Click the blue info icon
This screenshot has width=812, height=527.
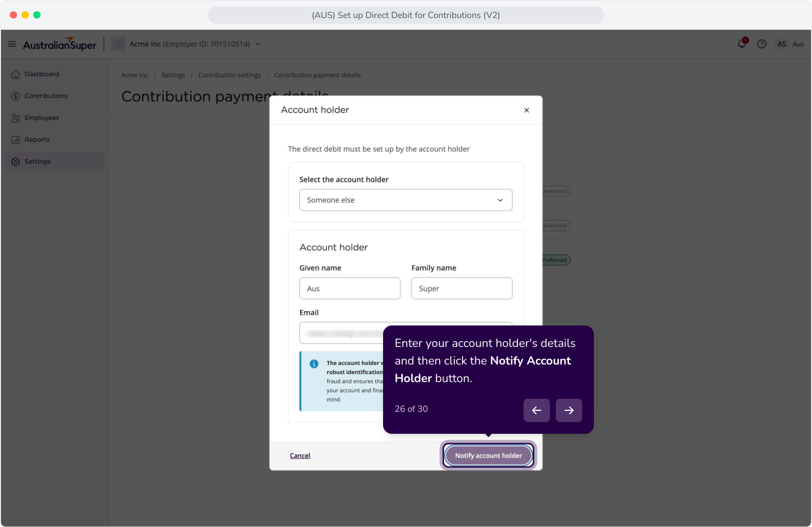pos(314,364)
